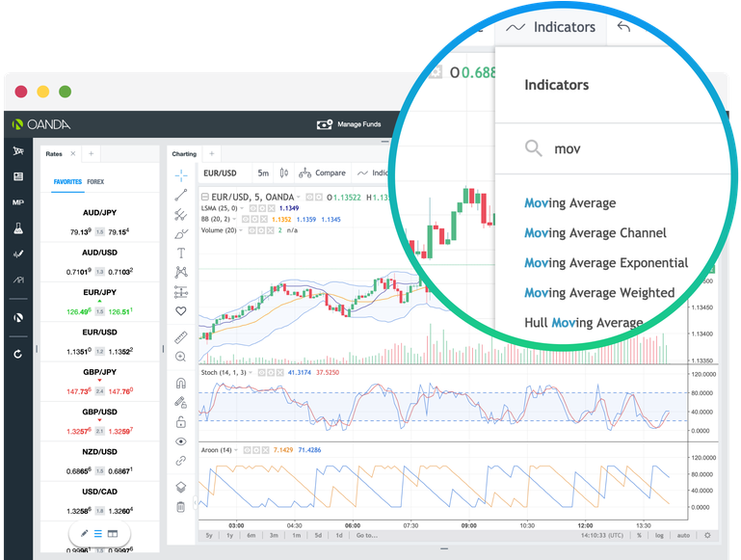This screenshot has width=741, height=560.
Task: Select the ruler measure tool
Action: (x=181, y=337)
